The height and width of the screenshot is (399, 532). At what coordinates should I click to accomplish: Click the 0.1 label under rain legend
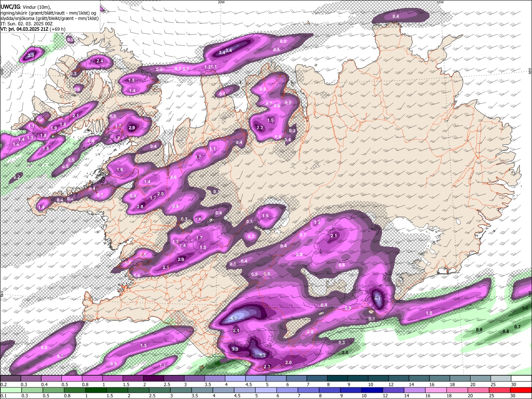pyautogui.click(x=3, y=396)
